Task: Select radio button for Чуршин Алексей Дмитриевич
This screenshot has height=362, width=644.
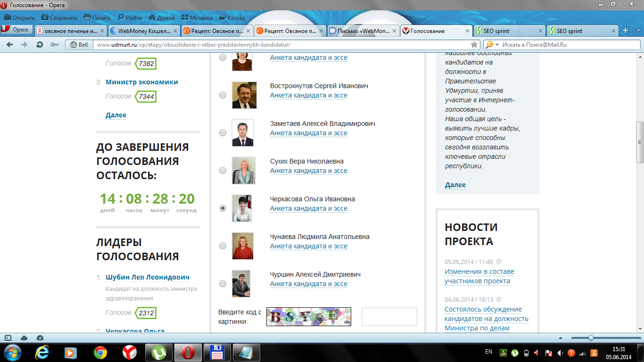Action: tap(223, 284)
